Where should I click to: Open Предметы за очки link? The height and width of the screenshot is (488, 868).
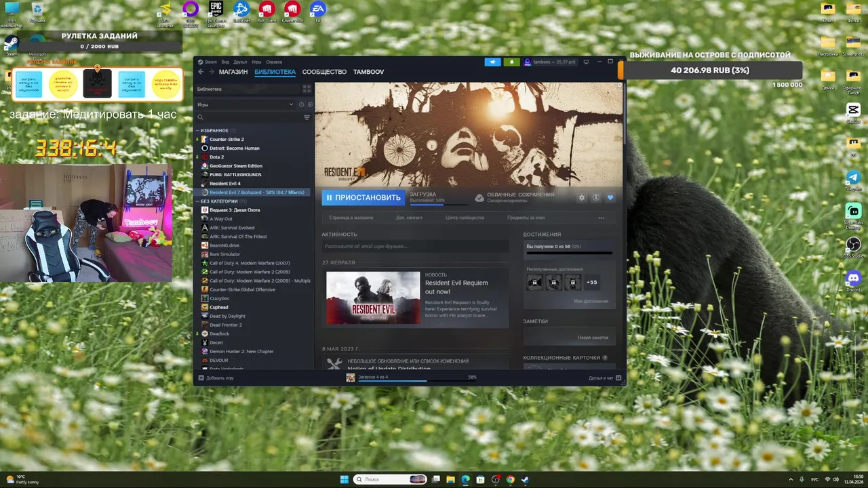(526, 218)
